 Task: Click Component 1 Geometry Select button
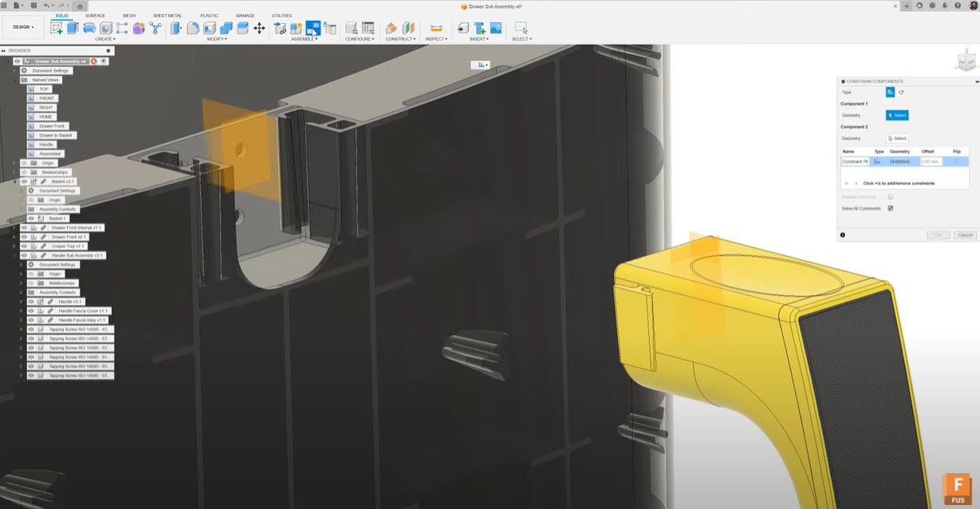point(897,116)
